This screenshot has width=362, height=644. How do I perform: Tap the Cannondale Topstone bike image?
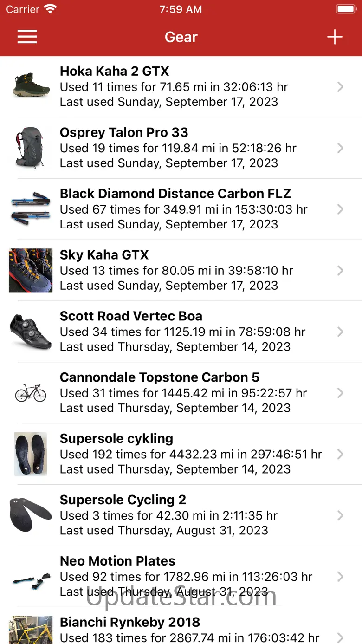[x=31, y=394]
